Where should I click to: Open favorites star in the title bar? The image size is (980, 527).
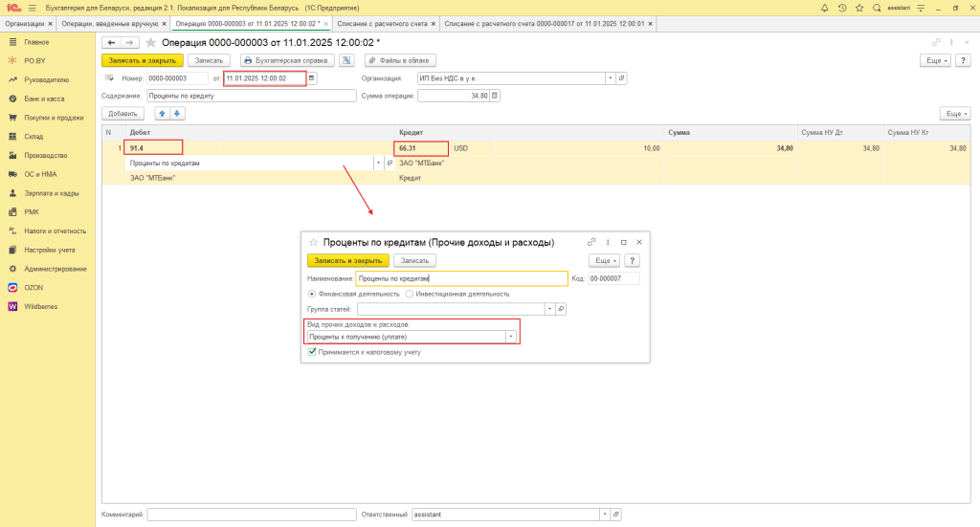point(859,8)
